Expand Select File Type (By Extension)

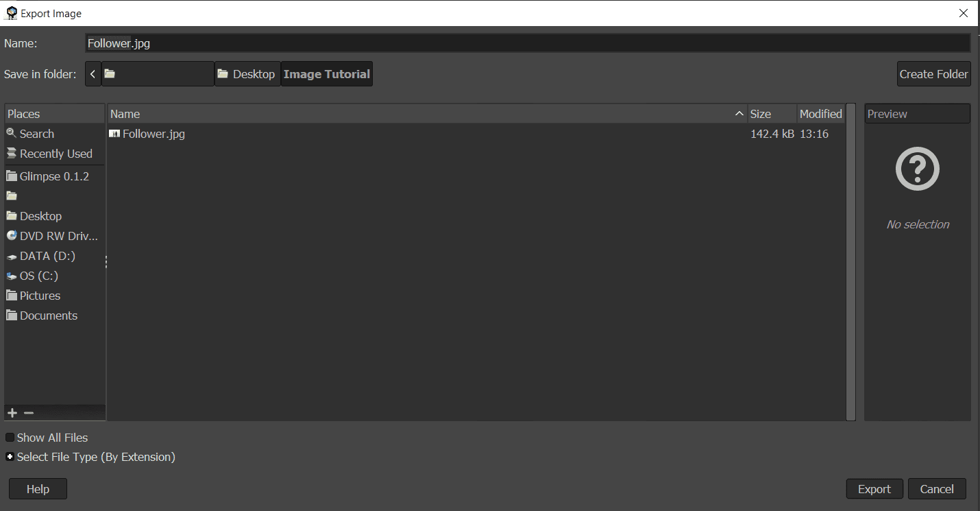pyautogui.click(x=10, y=457)
